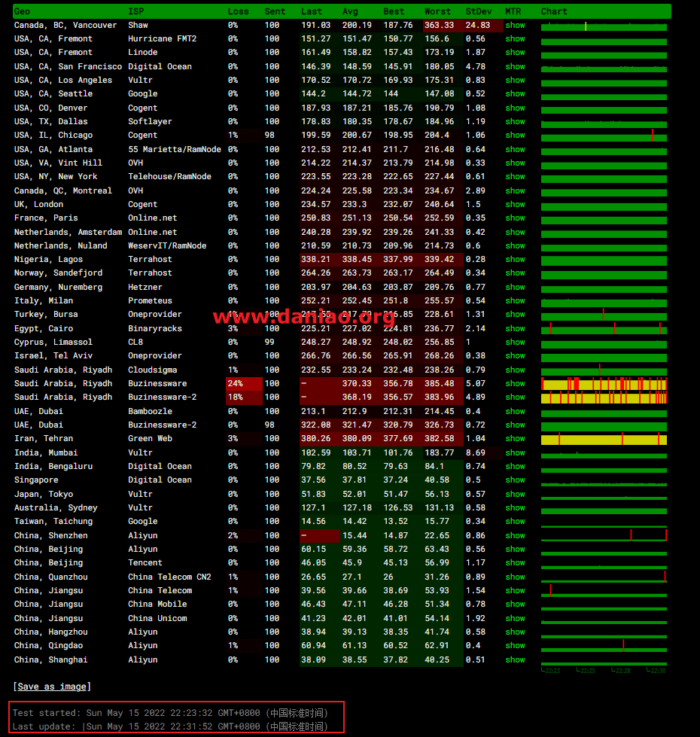Image resolution: width=700 pixels, height=737 pixels.
Task: Click 'Israel, Tel Aviv' geo cell
Action: pos(53,356)
